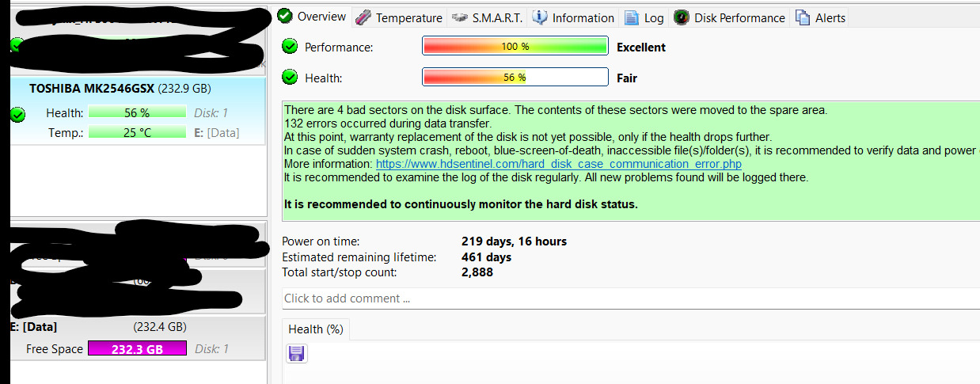
Task: Click the Health 56 % bar
Action: (x=515, y=78)
